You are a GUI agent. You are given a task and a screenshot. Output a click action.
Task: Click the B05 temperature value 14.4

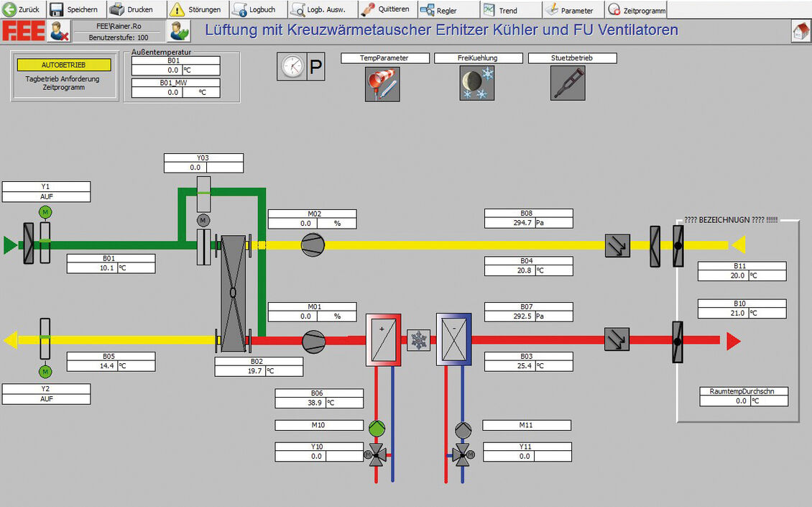pos(111,366)
